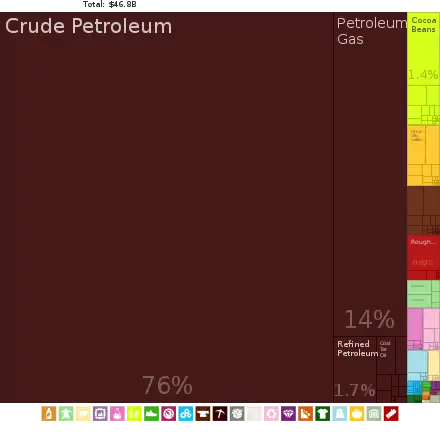Image resolution: width=440 pixels, height=440 pixels.
Task: Click the pickaxe mineral products category icon
Action: pos(220,414)
